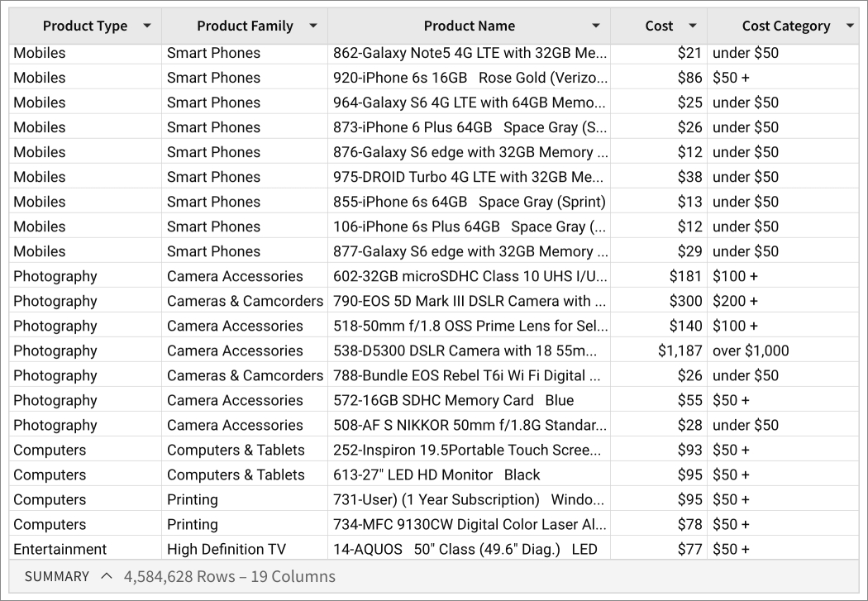Viewport: 868px width, 601px height.
Task: Open the Cost column dropdown arrow
Action: pos(693,26)
